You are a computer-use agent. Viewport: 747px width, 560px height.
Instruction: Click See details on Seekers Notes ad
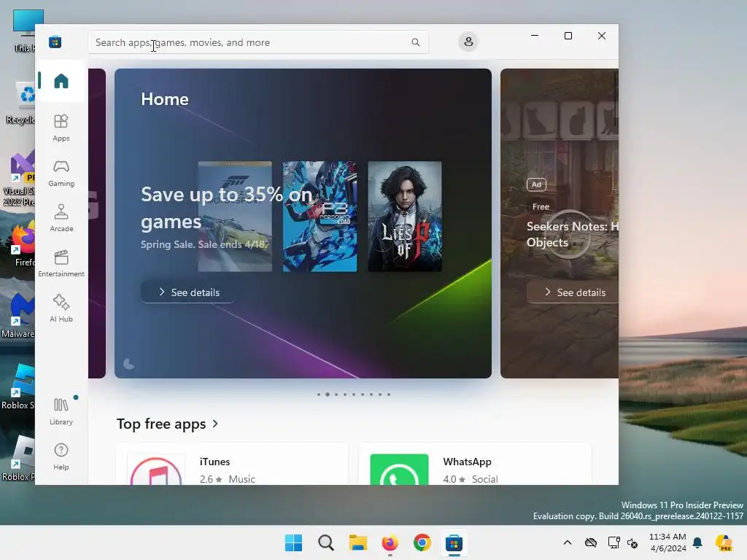pyautogui.click(x=573, y=292)
